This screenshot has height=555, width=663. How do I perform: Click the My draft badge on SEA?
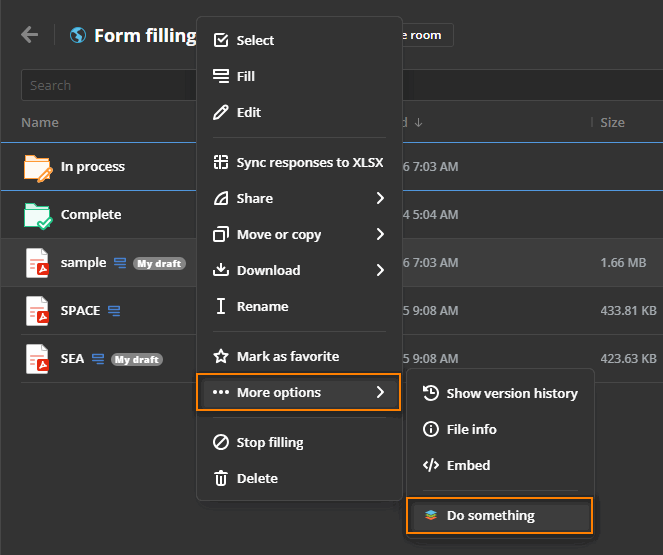137,359
